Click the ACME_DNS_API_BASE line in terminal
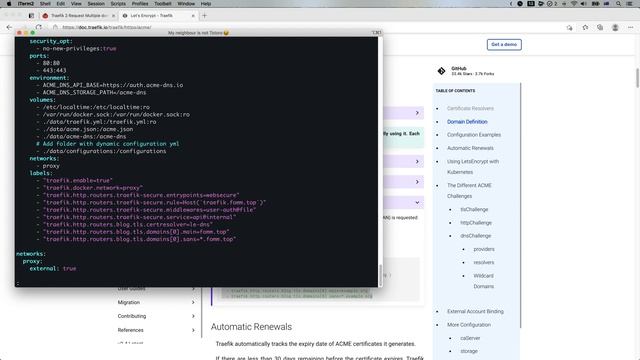This screenshot has height=360, width=640. (113, 85)
